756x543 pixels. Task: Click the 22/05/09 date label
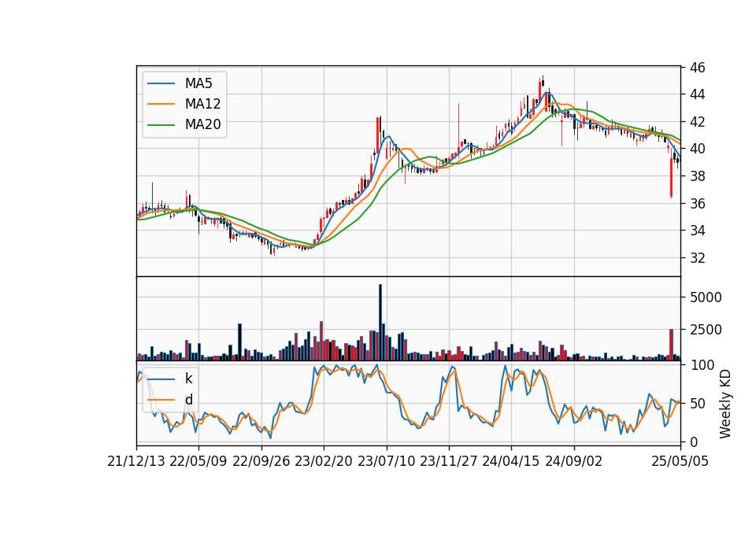(198, 461)
